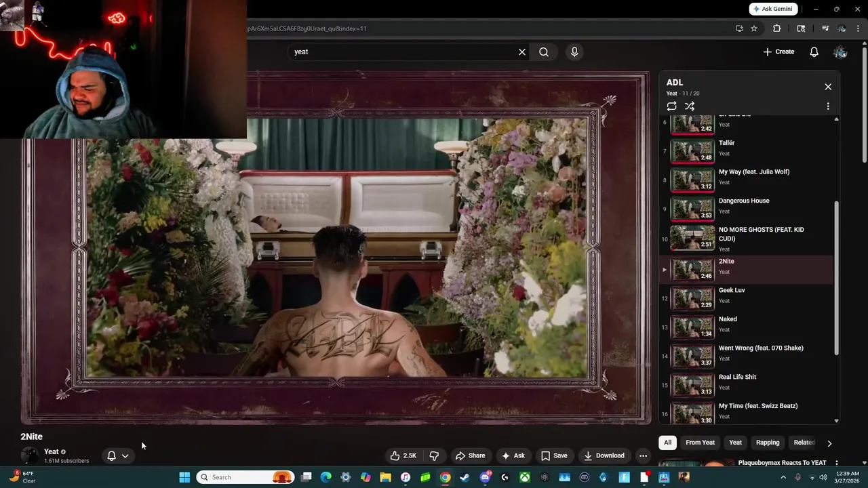This screenshot has height=488, width=868.
Task: Dislike the 2Nite video
Action: tap(435, 455)
